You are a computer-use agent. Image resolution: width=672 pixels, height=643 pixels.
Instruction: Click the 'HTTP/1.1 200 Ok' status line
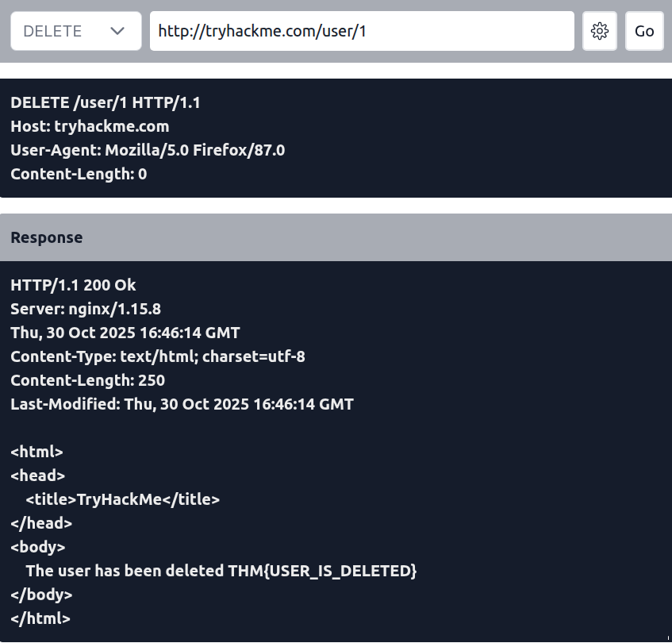click(73, 285)
